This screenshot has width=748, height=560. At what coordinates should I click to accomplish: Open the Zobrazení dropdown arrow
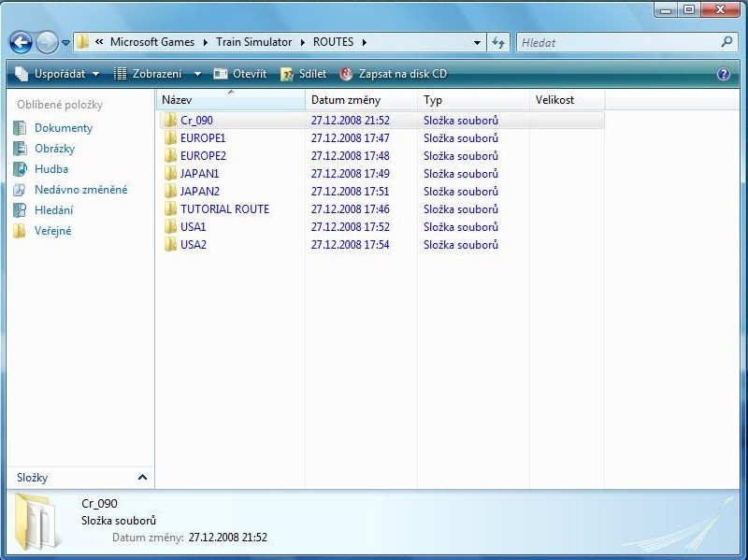[x=197, y=75]
